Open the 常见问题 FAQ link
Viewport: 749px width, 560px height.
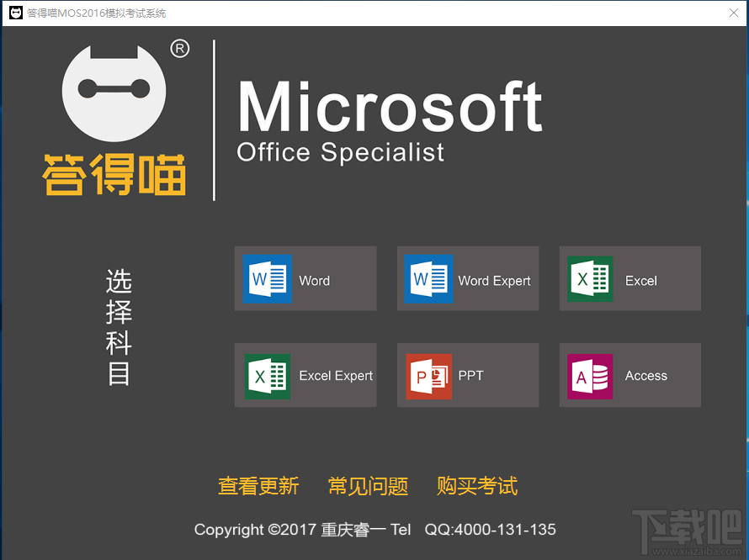click(x=368, y=486)
